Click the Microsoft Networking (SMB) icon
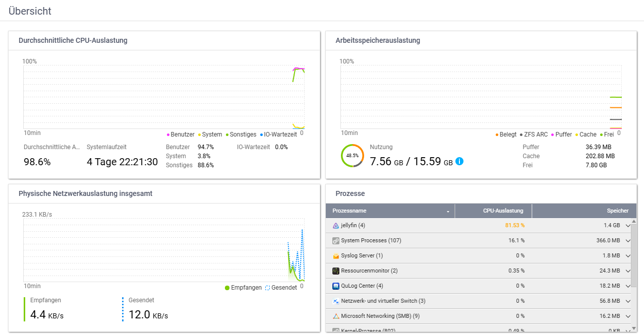The height and width of the screenshot is (335, 644). point(336,316)
